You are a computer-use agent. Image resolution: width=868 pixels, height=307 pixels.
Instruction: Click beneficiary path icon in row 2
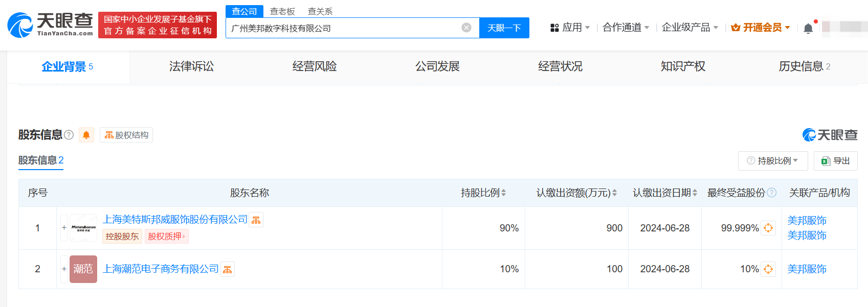[x=768, y=269]
